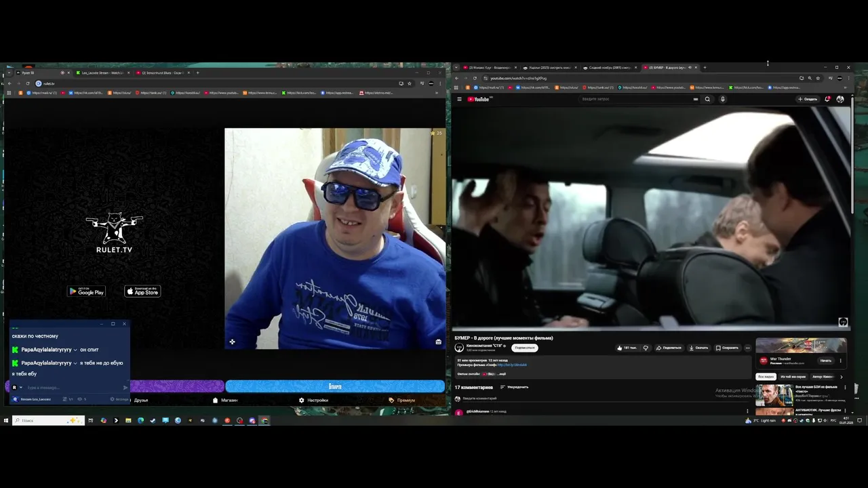Screen dimensions: 868x488
Task: Open weather Light rain tray widget
Action: tap(760, 420)
